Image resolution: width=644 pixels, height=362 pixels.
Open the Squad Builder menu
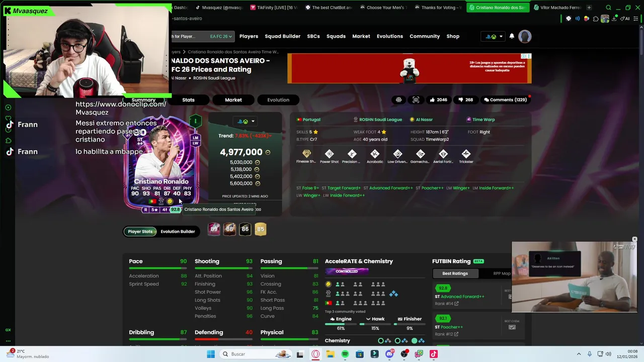coord(282,36)
